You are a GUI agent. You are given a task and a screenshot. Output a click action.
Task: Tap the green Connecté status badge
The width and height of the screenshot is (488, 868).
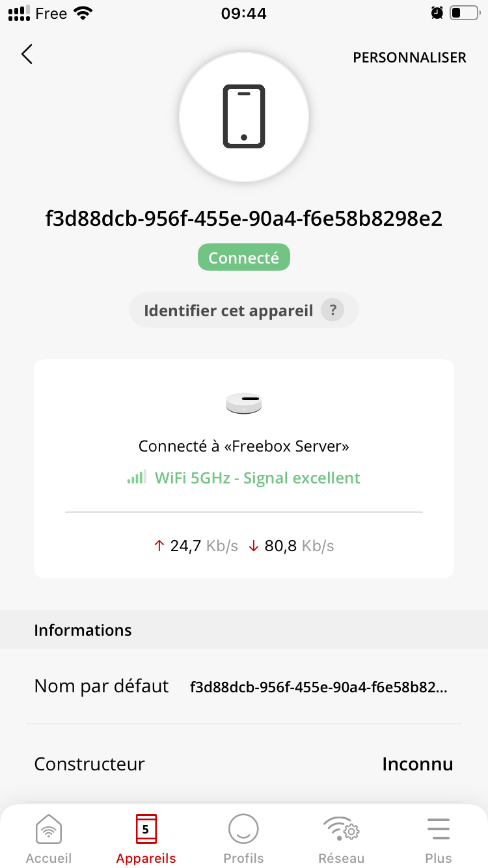[x=244, y=258]
